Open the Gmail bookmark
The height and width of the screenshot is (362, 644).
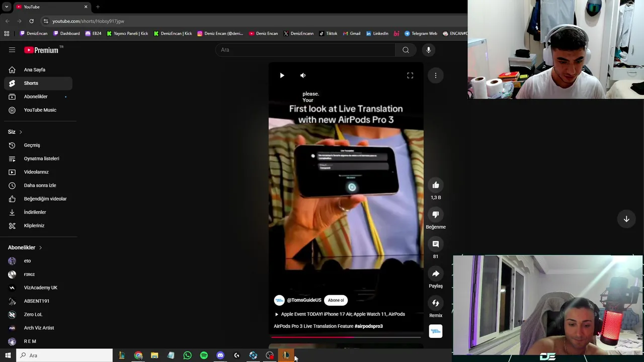(352, 34)
